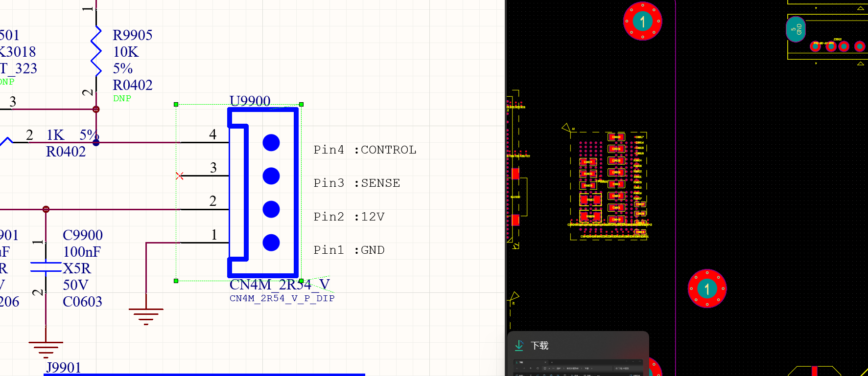Grab the top-right green selection handle of U9900
The image size is (868, 376).
(x=301, y=104)
